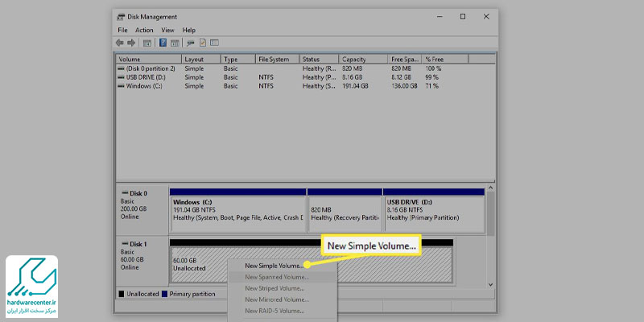Sort by the File System column header
Image resolution: width=644 pixels, height=322 pixels.
[277, 59]
